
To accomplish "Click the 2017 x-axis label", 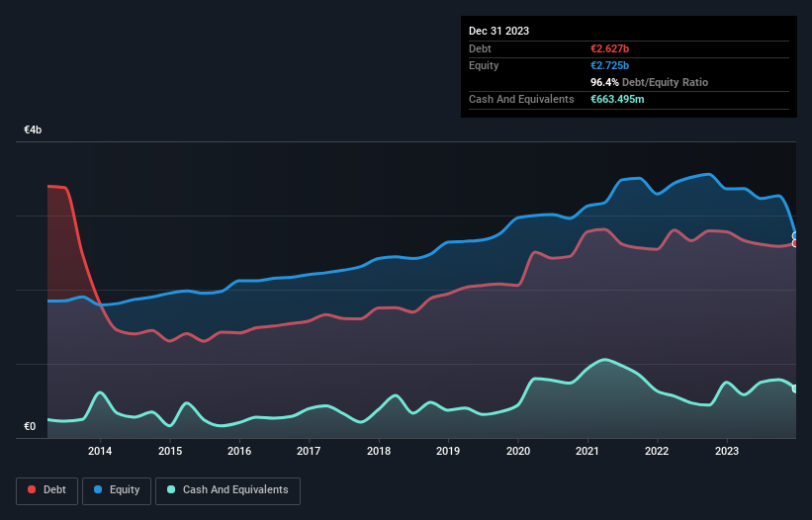I will tap(309, 451).
